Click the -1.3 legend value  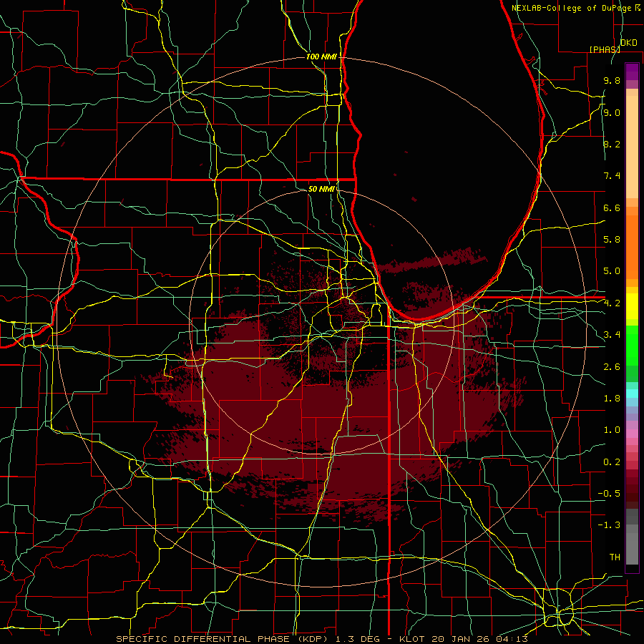tap(609, 525)
